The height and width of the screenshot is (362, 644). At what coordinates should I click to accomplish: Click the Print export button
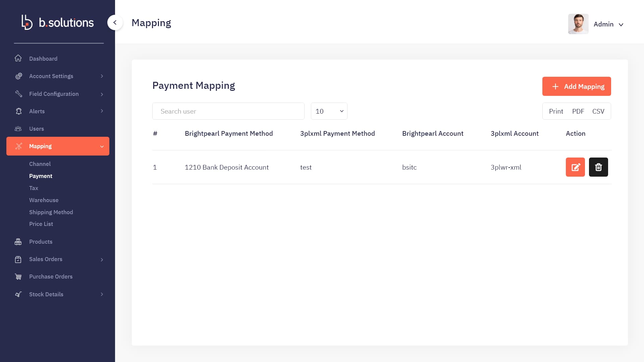pyautogui.click(x=556, y=111)
